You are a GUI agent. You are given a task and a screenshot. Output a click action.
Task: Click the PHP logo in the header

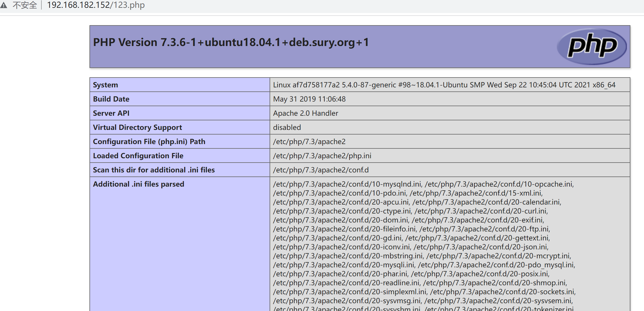[x=592, y=47]
